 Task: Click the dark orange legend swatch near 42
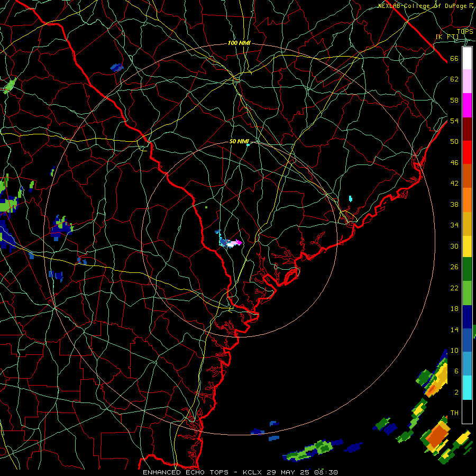[467, 176]
